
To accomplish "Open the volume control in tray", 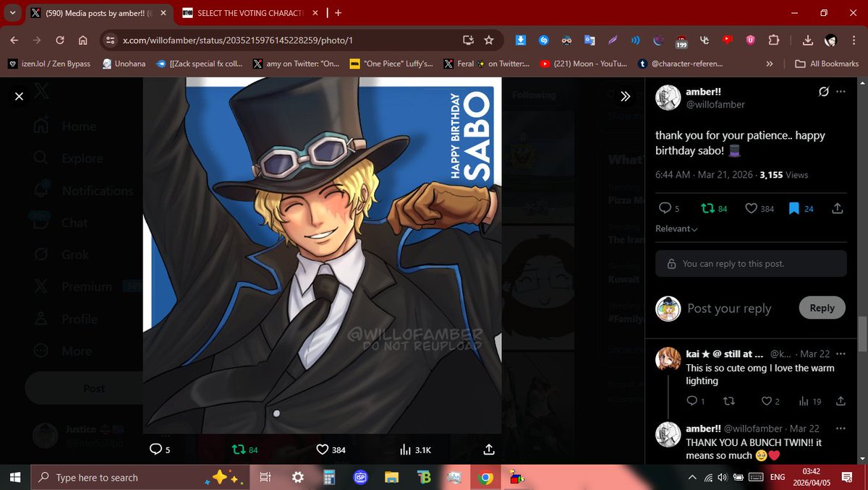I will pos(723,477).
